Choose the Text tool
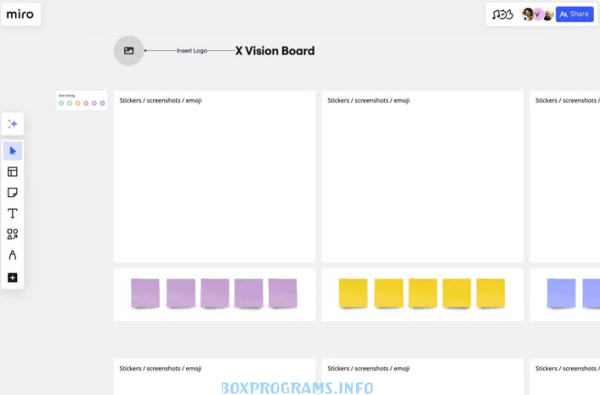The height and width of the screenshot is (395, 600). [x=13, y=213]
